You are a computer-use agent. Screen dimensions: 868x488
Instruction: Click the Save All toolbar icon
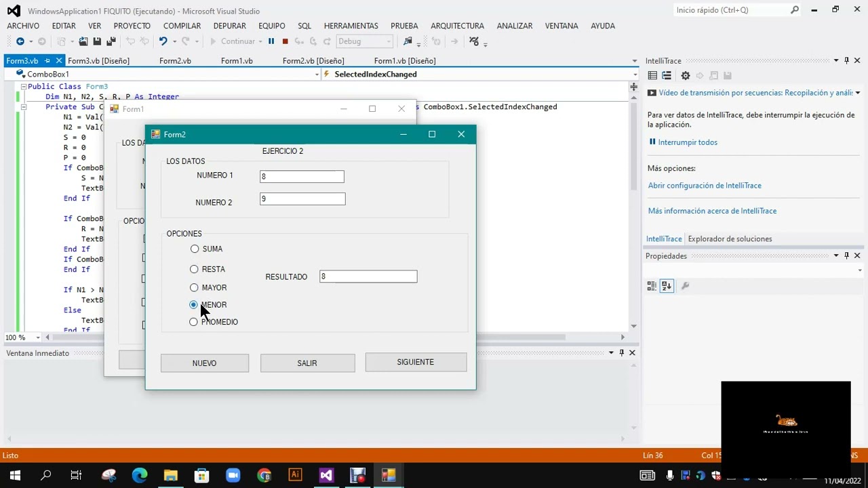pos(111,41)
